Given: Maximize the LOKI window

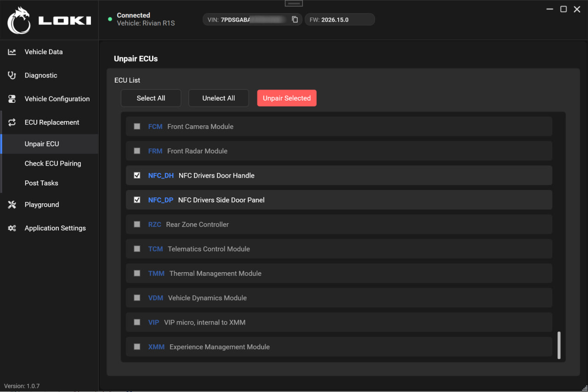Looking at the screenshot, I should 563,9.
